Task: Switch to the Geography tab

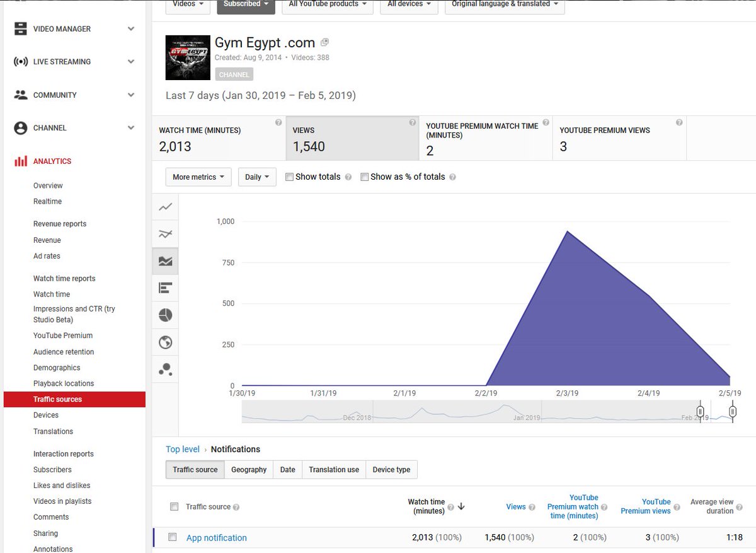Action: [x=249, y=470]
